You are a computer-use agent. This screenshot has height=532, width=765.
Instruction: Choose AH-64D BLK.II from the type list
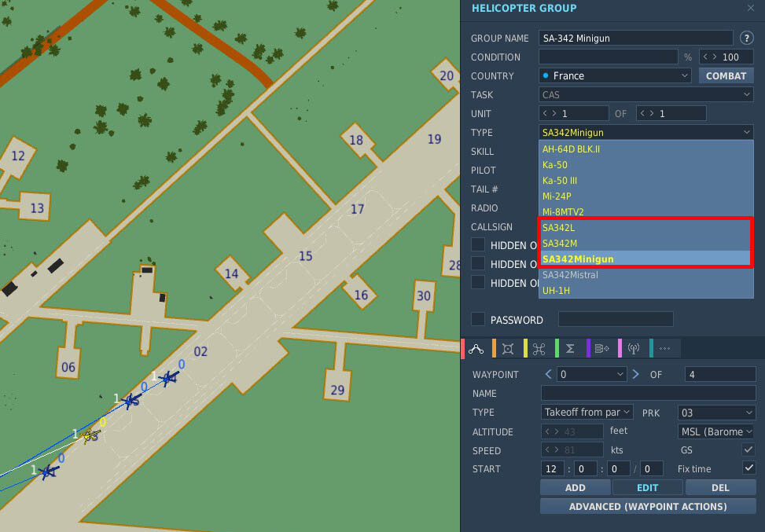click(646, 149)
